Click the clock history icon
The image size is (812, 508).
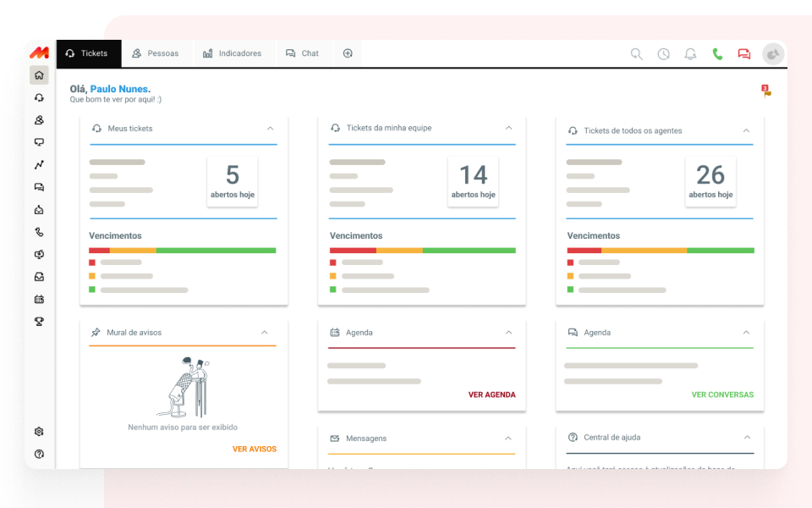pyautogui.click(x=663, y=54)
